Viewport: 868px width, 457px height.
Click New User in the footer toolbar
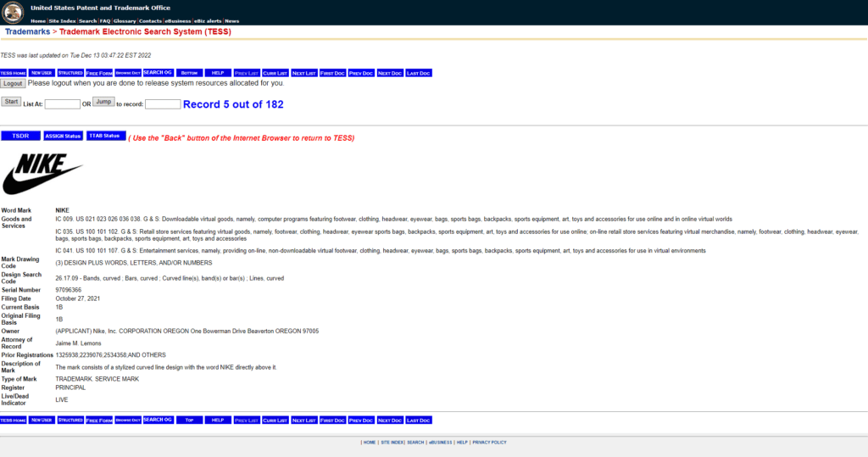(x=42, y=421)
